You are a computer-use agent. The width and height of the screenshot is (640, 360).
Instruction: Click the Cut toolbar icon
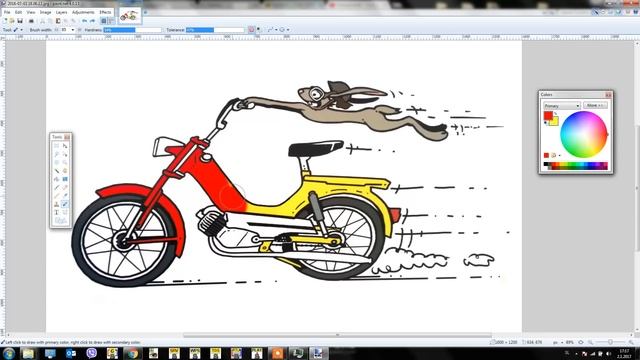point(42,21)
